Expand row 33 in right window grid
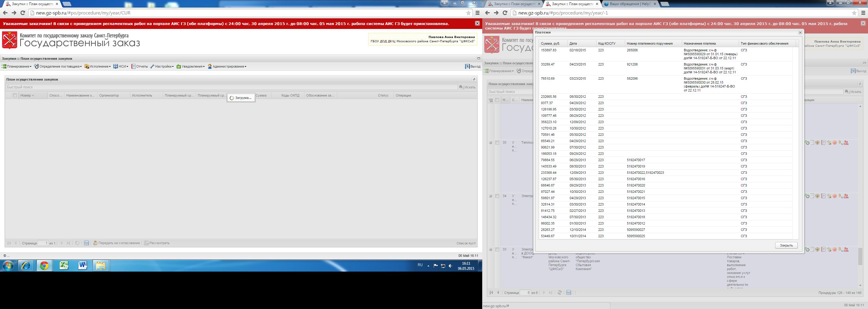The width and height of the screenshot is (868, 309). (491, 249)
